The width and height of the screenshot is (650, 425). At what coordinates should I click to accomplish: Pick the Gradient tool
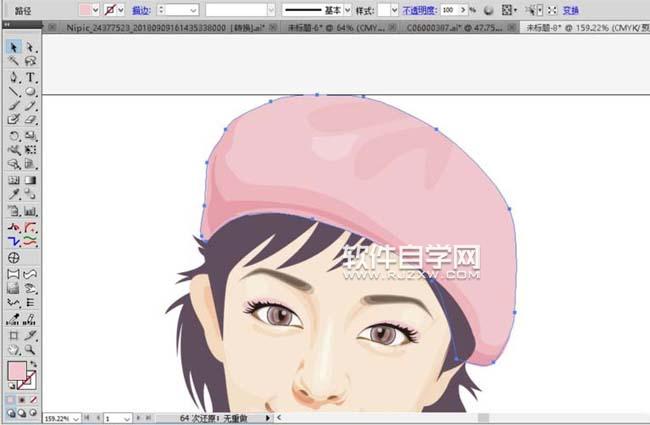[x=30, y=180]
